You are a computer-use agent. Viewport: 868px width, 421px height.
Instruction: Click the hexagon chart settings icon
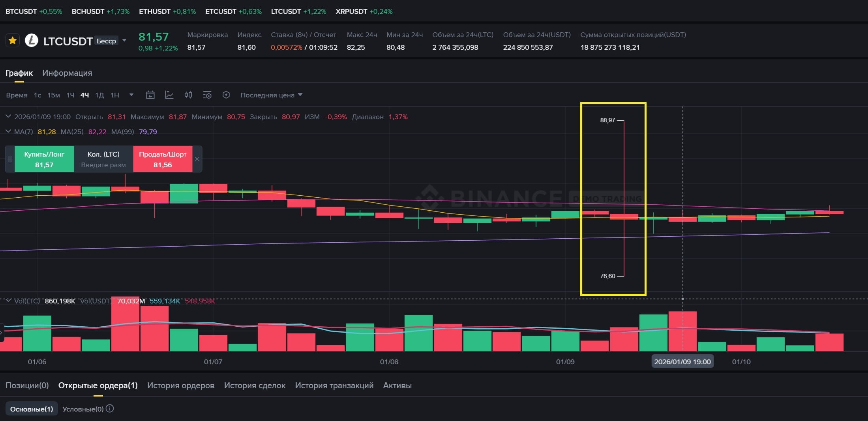click(x=226, y=95)
